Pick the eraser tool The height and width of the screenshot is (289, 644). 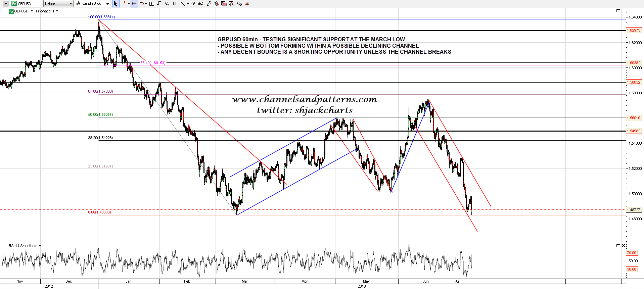tap(193, 4)
